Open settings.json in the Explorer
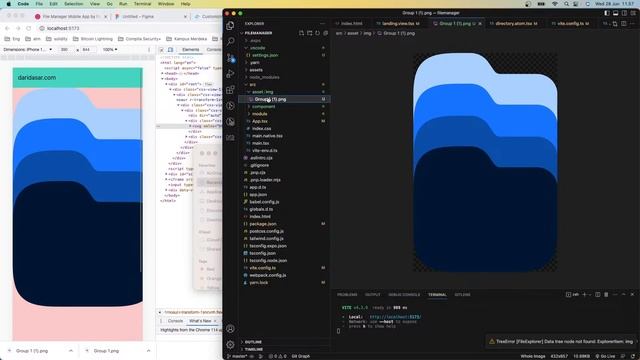The image size is (640, 360). coord(265,55)
